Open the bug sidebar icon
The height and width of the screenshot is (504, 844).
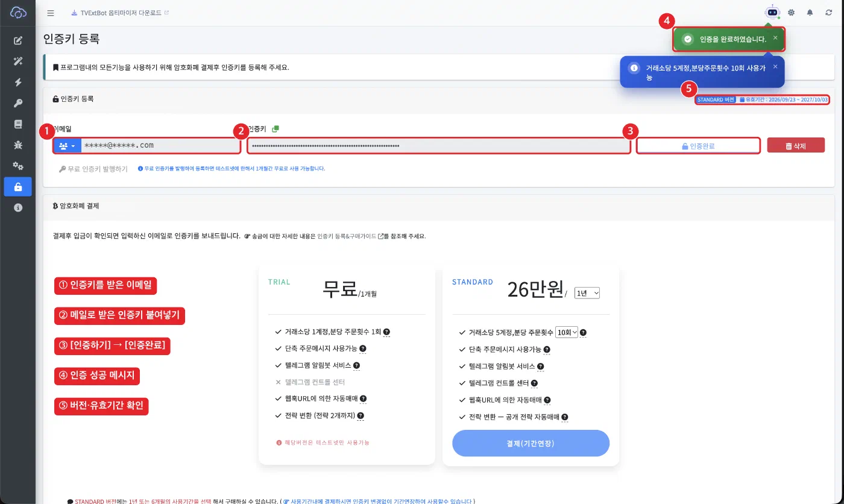[x=18, y=145]
